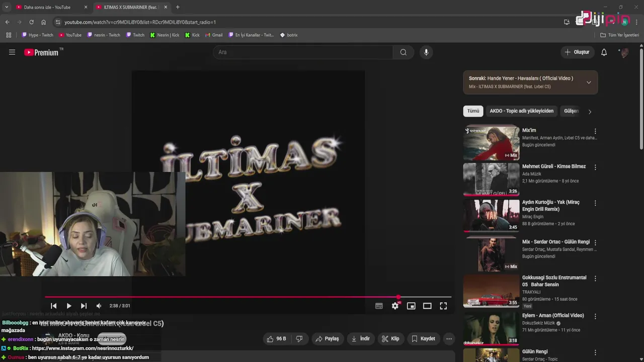Close the Daha sonra izle tab

(x=86, y=7)
